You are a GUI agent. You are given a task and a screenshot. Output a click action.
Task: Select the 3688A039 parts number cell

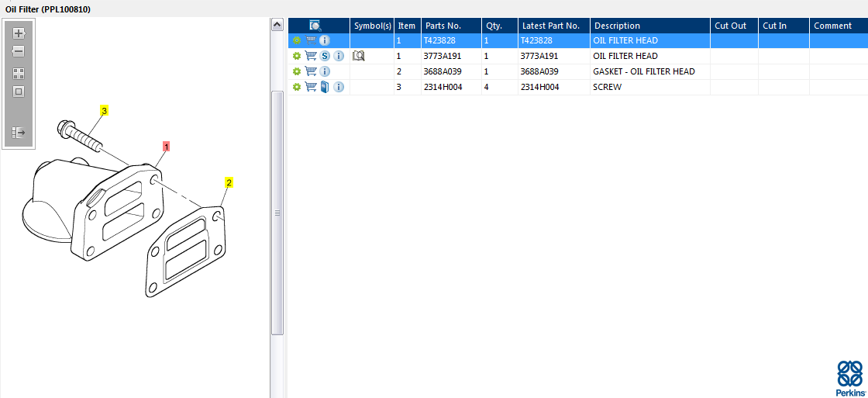click(451, 71)
